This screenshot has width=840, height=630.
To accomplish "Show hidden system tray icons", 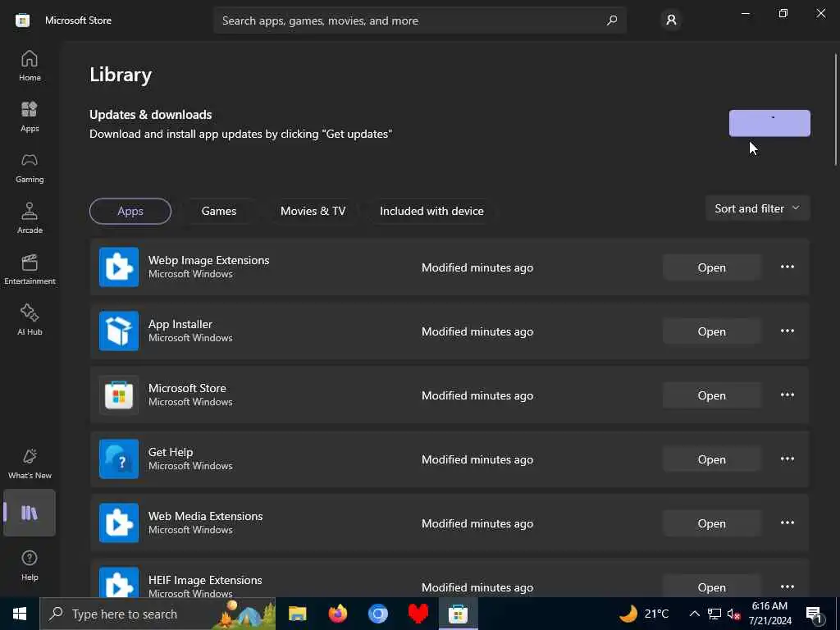I will click(x=694, y=614).
